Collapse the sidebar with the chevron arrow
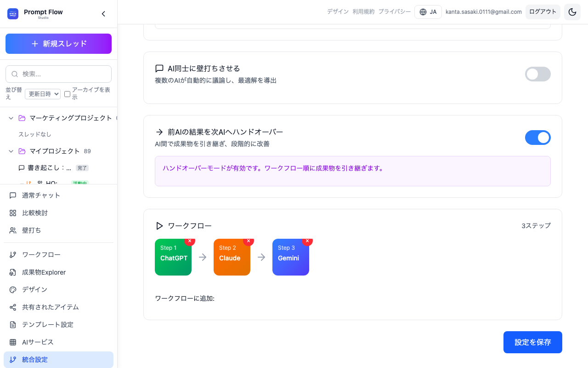 tap(103, 14)
